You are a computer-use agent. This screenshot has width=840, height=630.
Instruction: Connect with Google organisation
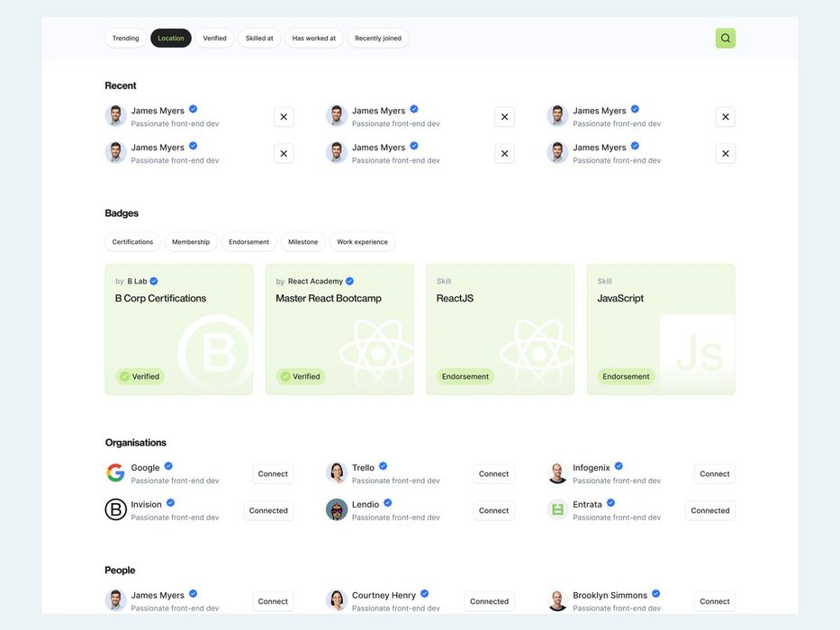(x=273, y=473)
